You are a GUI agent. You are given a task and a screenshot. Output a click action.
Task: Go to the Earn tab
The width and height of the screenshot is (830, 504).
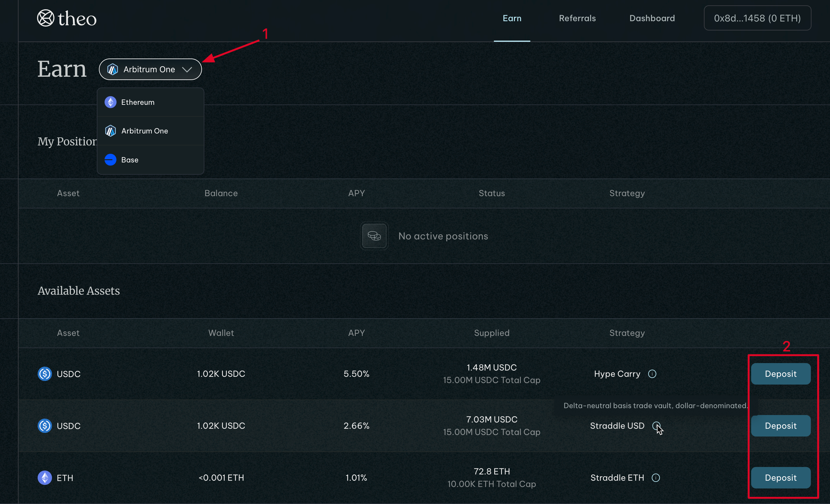[512, 18]
